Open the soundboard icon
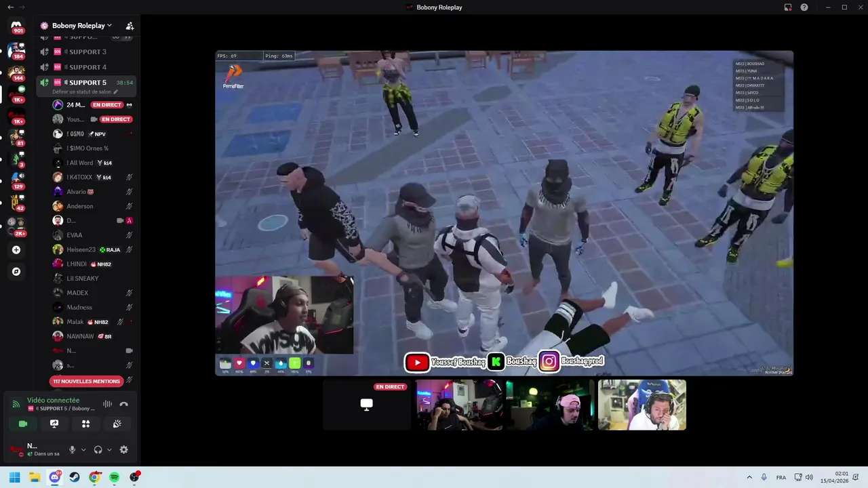This screenshot has width=868, height=488. tap(117, 424)
